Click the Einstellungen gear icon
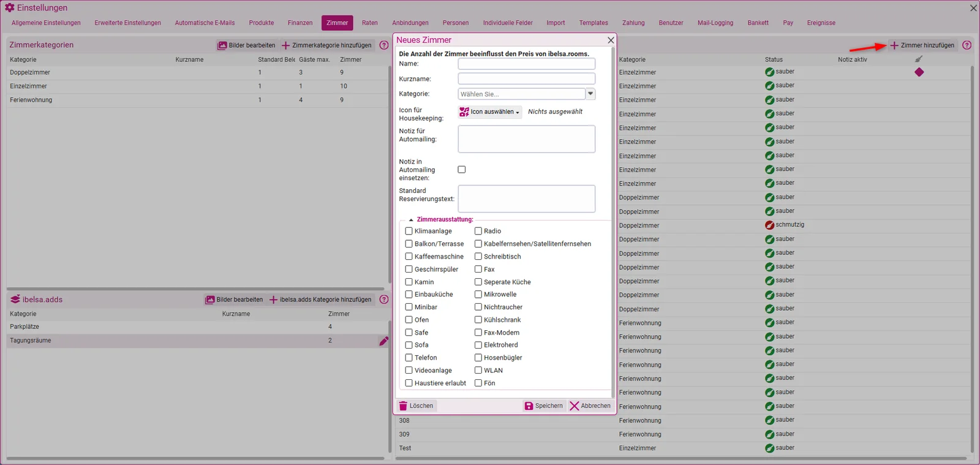This screenshot has width=980, height=465. [x=9, y=8]
